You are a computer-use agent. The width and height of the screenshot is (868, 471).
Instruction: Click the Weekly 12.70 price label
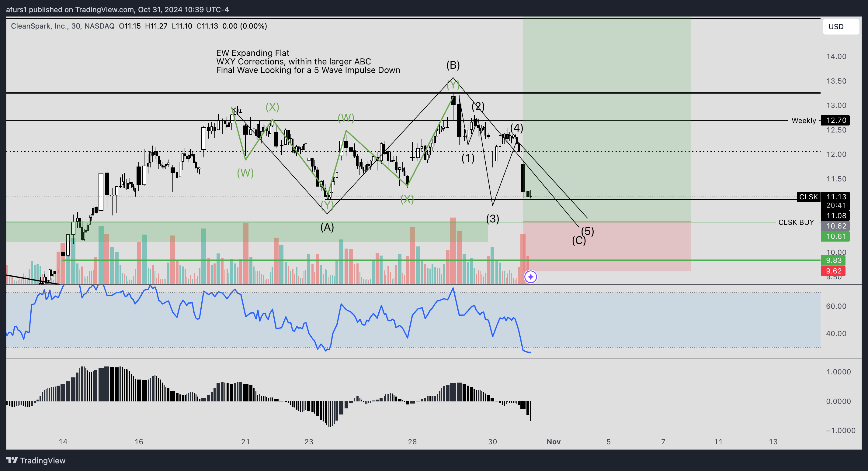tap(835, 120)
